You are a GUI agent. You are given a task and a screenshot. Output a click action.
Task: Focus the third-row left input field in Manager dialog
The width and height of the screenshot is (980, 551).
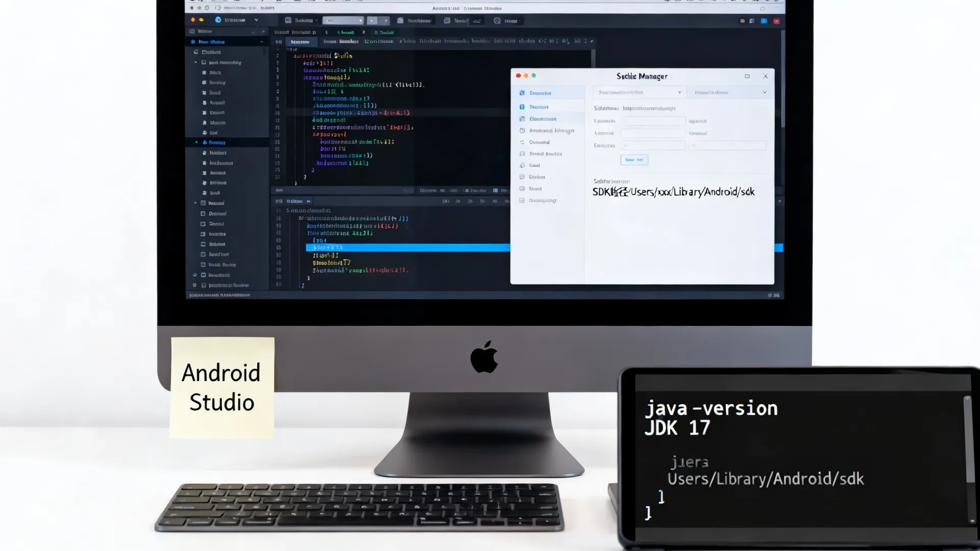click(653, 145)
